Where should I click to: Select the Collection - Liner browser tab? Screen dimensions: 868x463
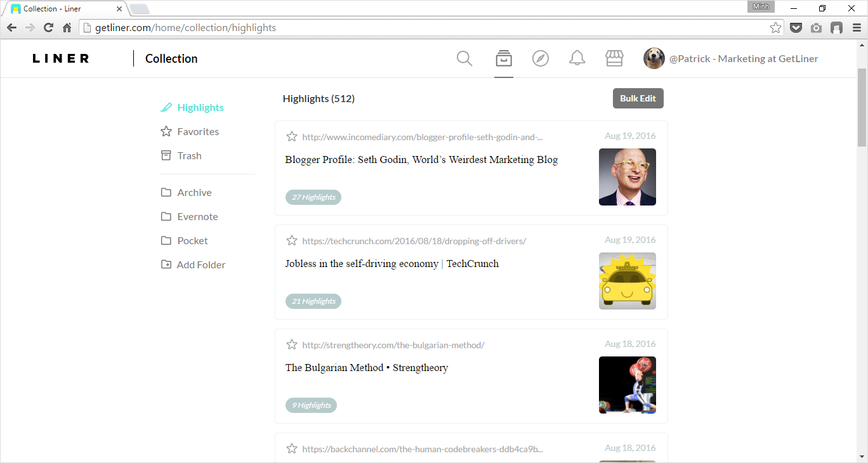60,8
